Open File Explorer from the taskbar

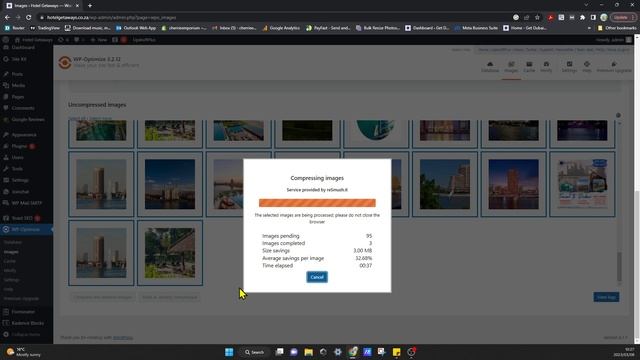pos(309,352)
